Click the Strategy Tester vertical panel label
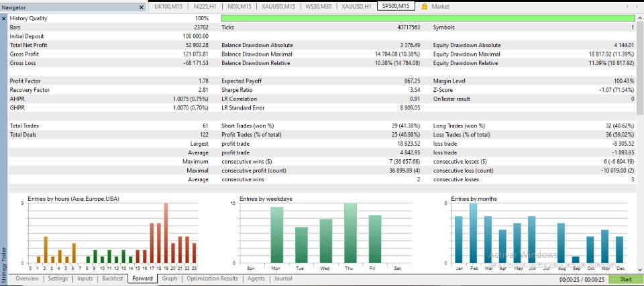Image resolution: width=644 pixels, height=286 pixels. pyautogui.click(x=4, y=265)
